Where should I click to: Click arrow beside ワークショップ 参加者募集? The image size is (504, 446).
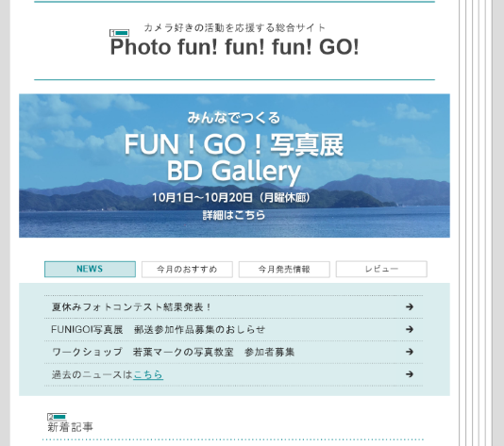click(x=410, y=352)
